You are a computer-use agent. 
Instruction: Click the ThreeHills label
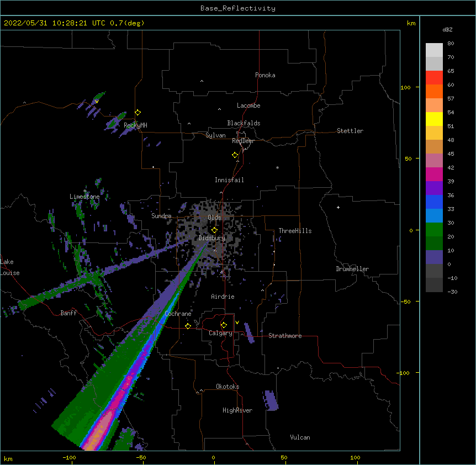click(x=295, y=231)
